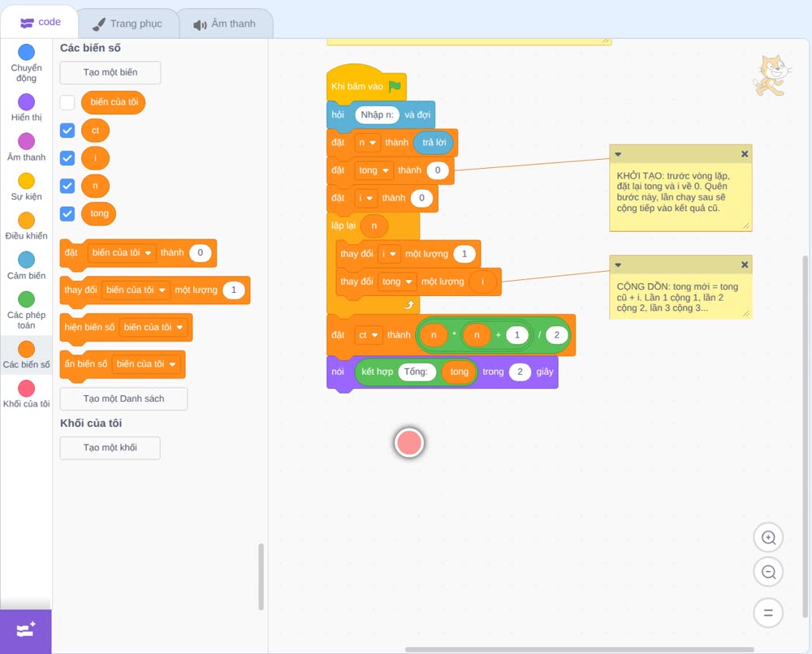This screenshot has height=654, width=812.
Task: Collapse the KHỞI TẠO comment note
Action: point(618,154)
